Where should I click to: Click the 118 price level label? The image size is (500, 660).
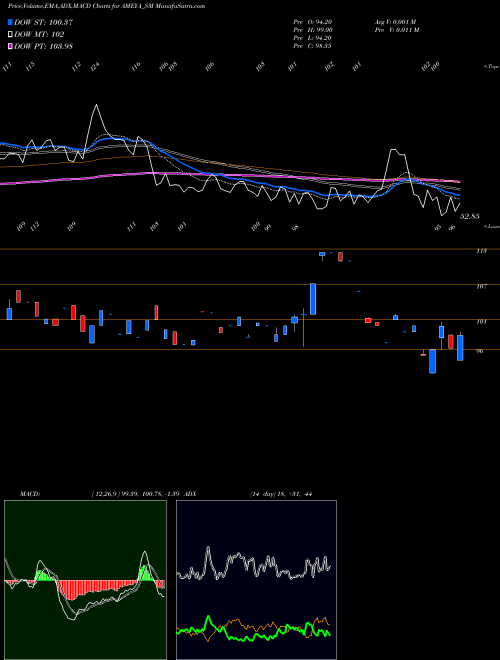(481, 251)
